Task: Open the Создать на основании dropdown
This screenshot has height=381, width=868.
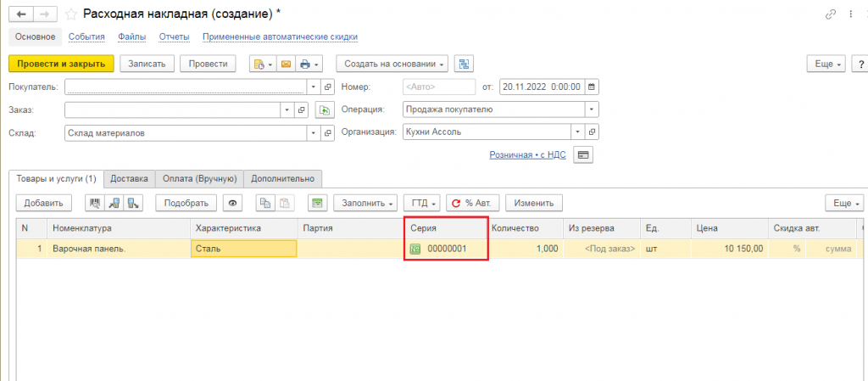Action: pyautogui.click(x=393, y=64)
